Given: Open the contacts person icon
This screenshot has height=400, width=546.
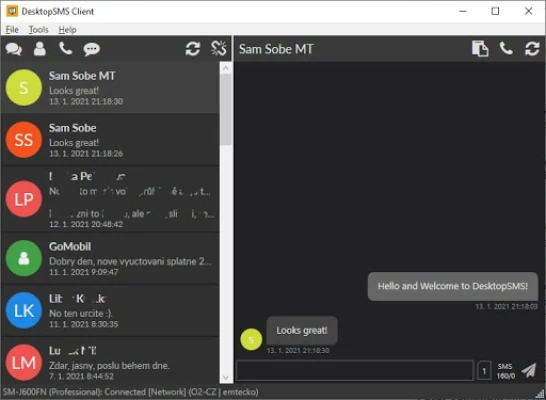Looking at the screenshot, I should (40, 49).
